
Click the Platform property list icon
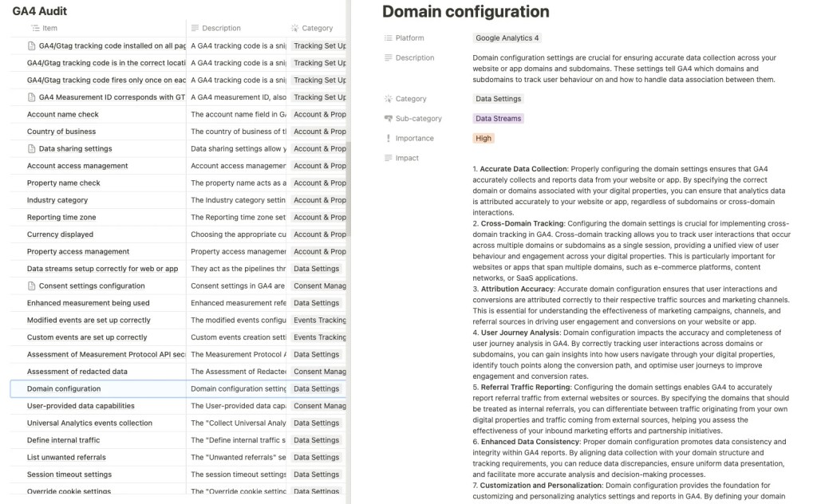(x=388, y=38)
